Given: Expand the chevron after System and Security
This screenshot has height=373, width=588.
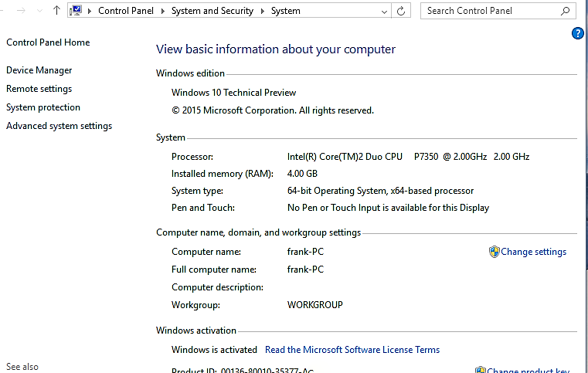Looking at the screenshot, I should pos(263,11).
